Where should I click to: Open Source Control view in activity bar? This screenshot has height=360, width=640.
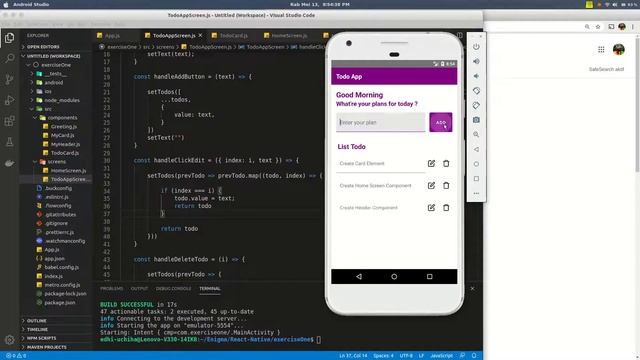click(9, 79)
